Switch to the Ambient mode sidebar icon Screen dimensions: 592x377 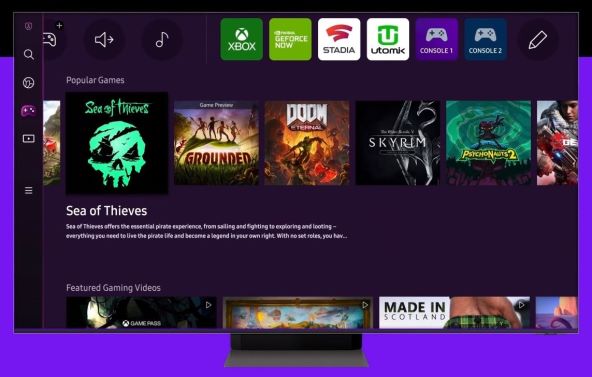pos(29,82)
